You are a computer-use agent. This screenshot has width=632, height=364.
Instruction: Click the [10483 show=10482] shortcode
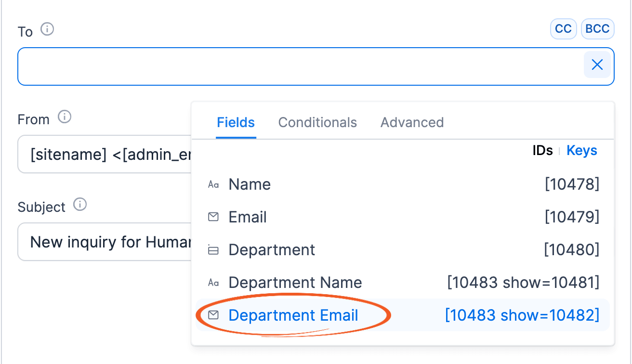pos(523,315)
